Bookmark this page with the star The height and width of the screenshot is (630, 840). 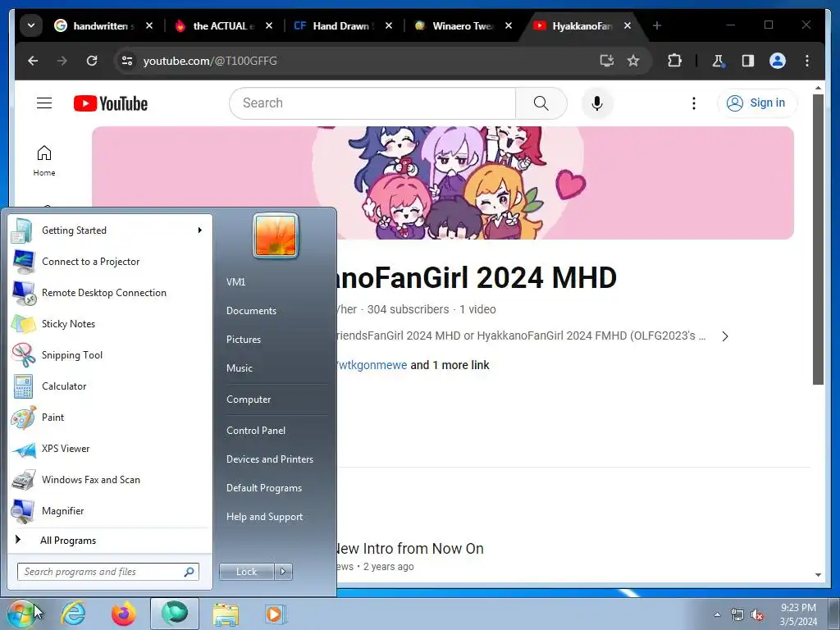pos(633,61)
